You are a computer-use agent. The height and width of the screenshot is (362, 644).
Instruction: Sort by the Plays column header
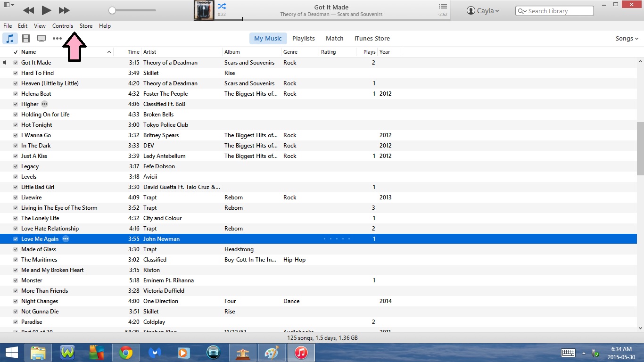[x=367, y=52]
